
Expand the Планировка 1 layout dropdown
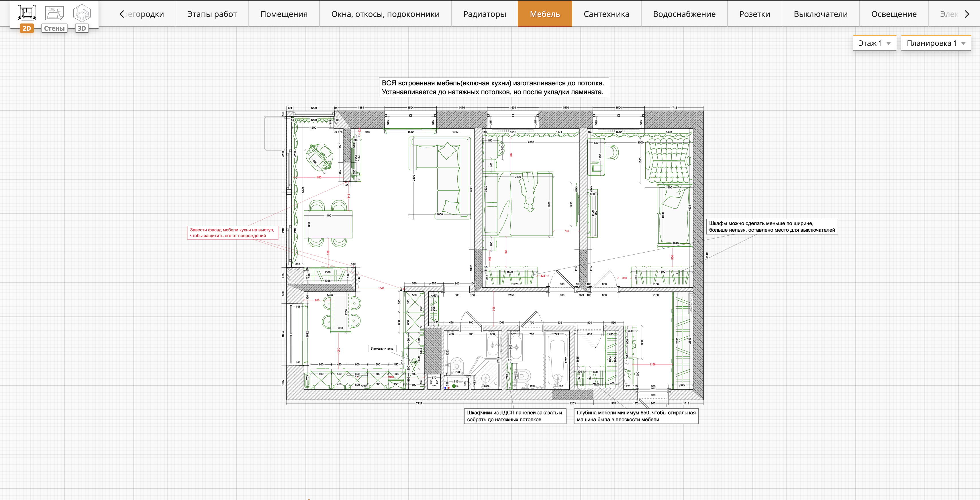click(936, 43)
